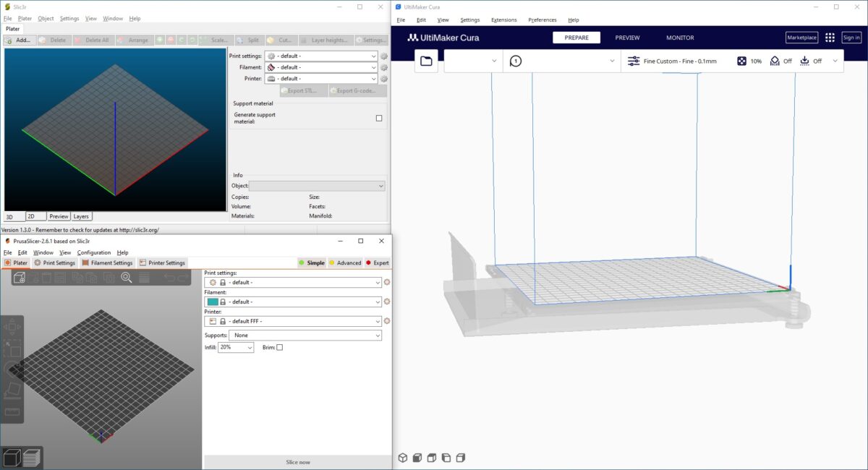The image size is (868, 470).
Task: Open PrusaSlicer Print settings dropdown
Action: (x=293, y=283)
